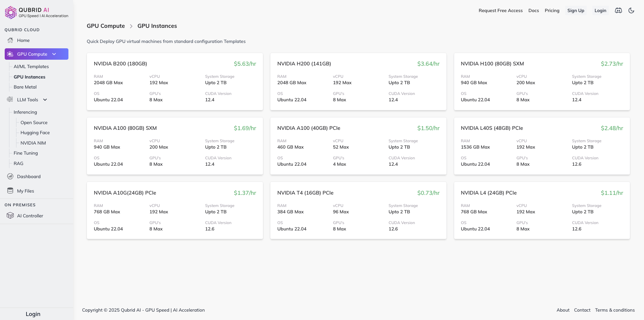The image size is (644, 320).
Task: Click the 1536 GB Max RAM value
Action: (475, 147)
